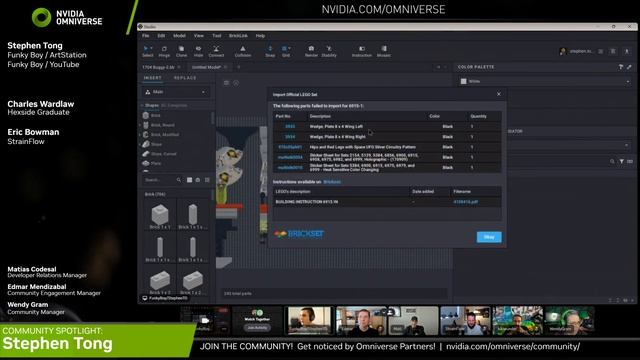Open the View menu
Viewport: 640px width, 360px height.
(x=199, y=36)
